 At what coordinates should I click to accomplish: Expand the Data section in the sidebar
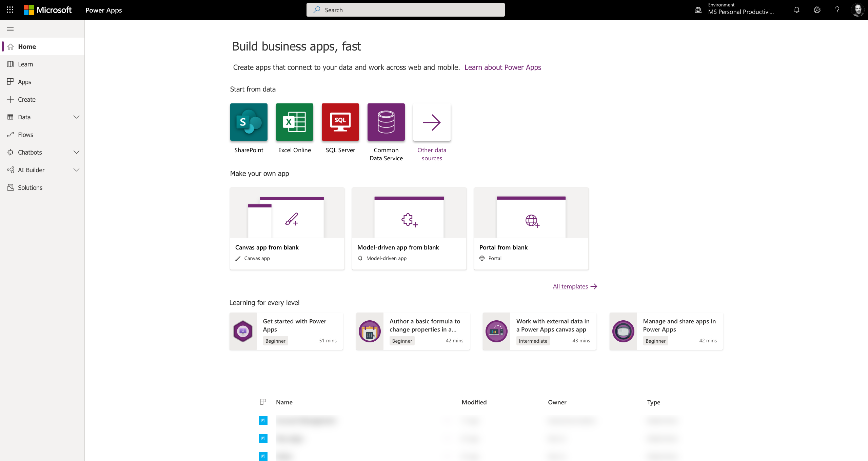click(x=76, y=117)
